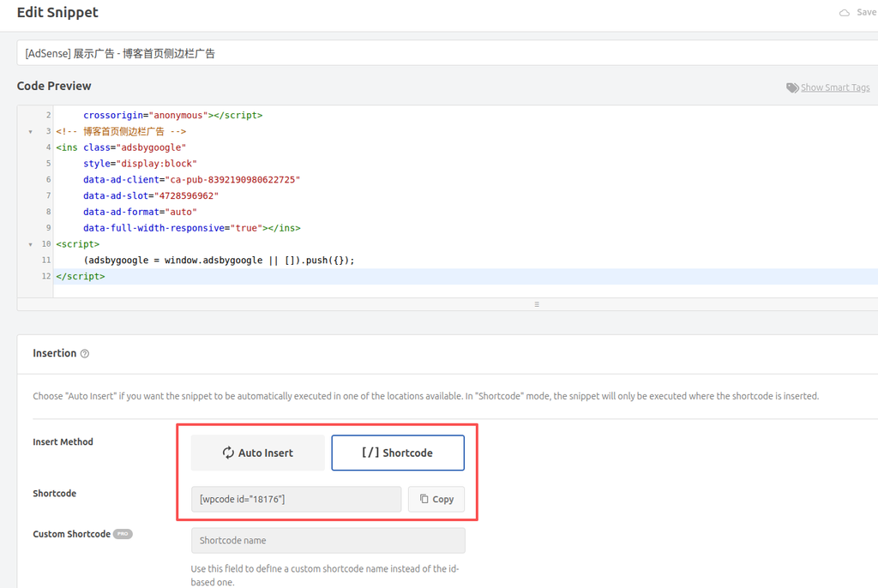
Task: Click the wpcode id shortcode field
Action: 296,499
